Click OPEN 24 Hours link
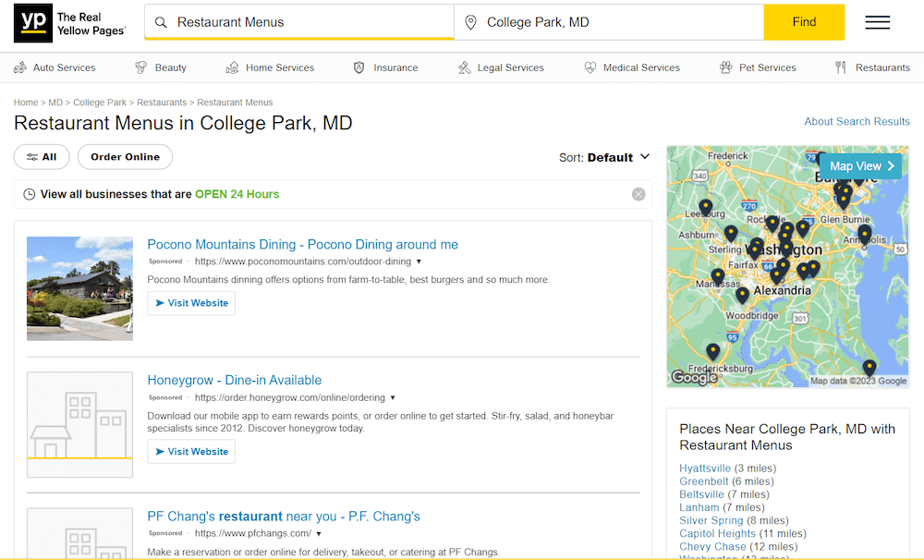The image size is (924, 560). coord(237,194)
